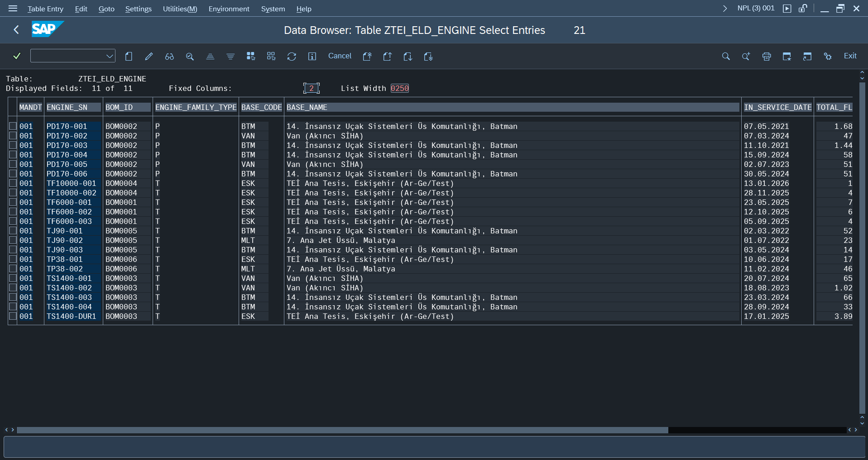Open the System menu
Viewport: 868px width, 460px height.
pos(273,9)
